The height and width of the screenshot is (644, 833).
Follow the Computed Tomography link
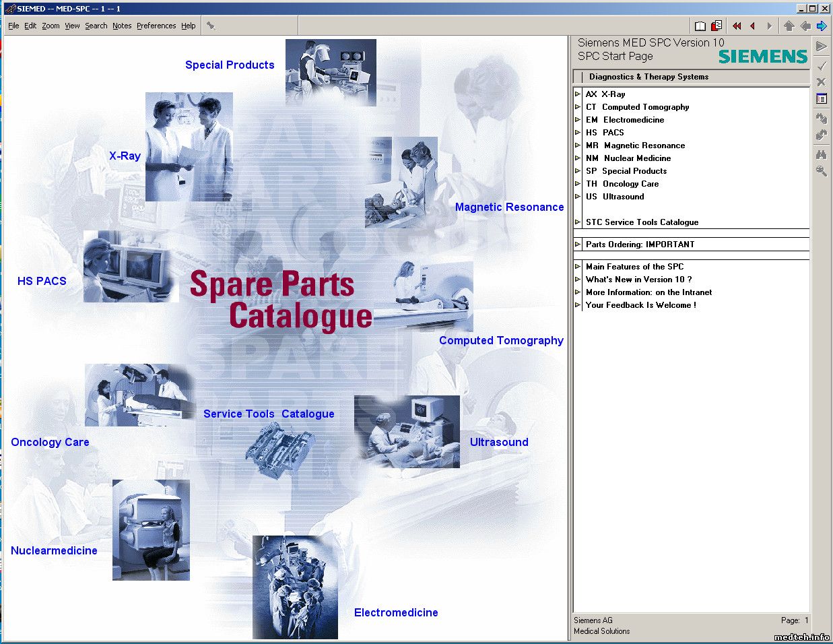(501, 341)
